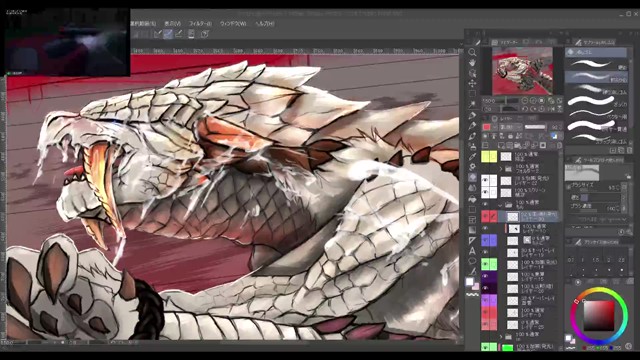Screen dimensions: 640x360
Task: Expand the フォルダー2 layer folder
Action: pyautogui.click(x=501, y=168)
